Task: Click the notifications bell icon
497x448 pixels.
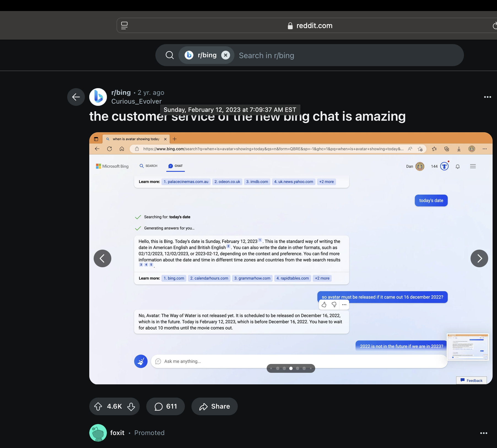Action: click(458, 166)
